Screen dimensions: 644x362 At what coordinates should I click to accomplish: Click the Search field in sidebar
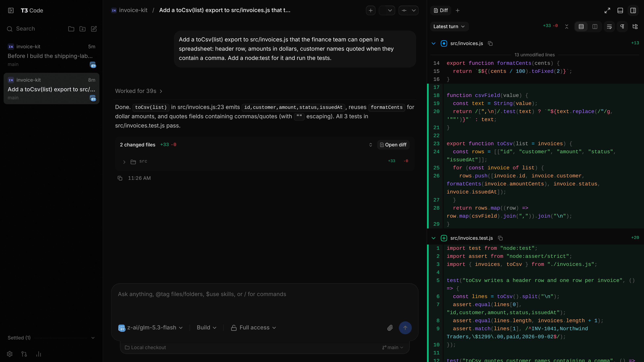click(26, 29)
